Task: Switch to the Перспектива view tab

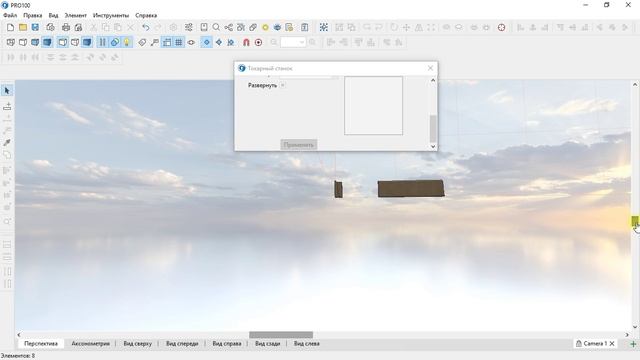Action: pos(41,344)
